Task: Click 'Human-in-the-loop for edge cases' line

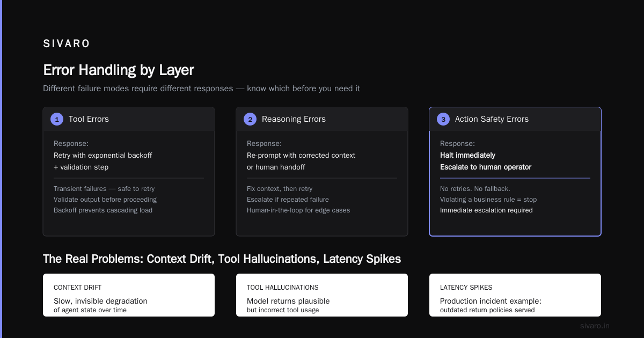Action: pyautogui.click(x=298, y=210)
